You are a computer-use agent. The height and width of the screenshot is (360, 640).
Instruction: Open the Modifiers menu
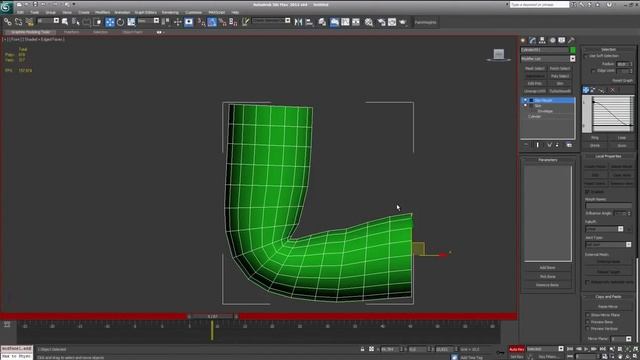pyautogui.click(x=102, y=12)
